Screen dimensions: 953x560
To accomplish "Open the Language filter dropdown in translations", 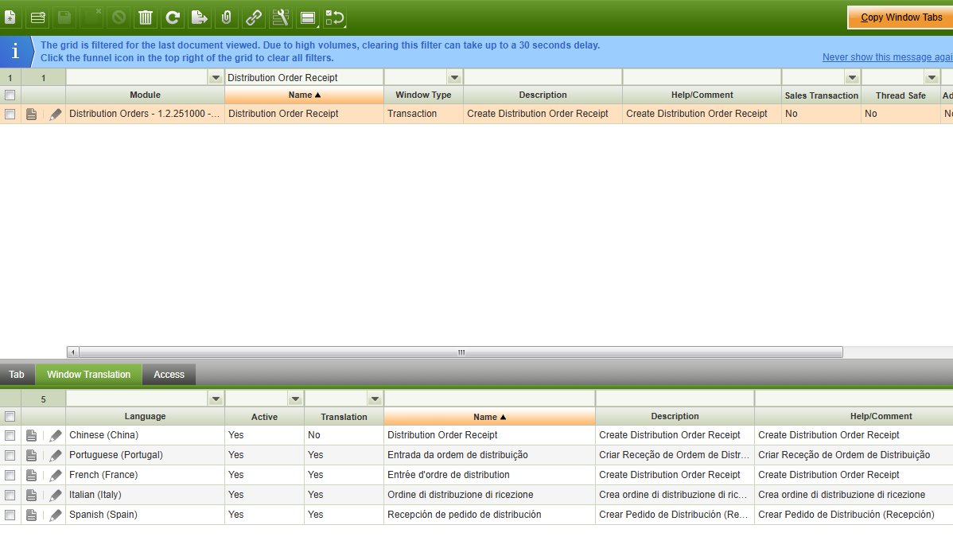I will click(216, 399).
